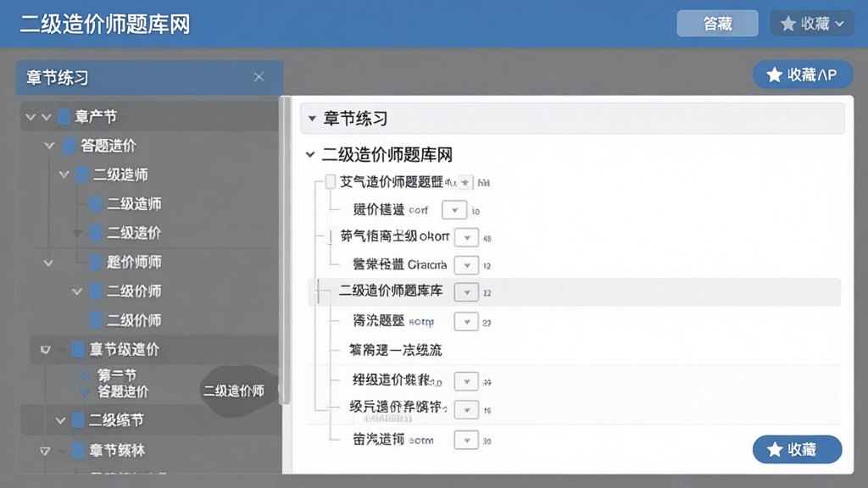Image resolution: width=868 pixels, height=488 pixels.
Task: Collapse the 答题造价 node directly under 章产节
Action: pos(49,146)
